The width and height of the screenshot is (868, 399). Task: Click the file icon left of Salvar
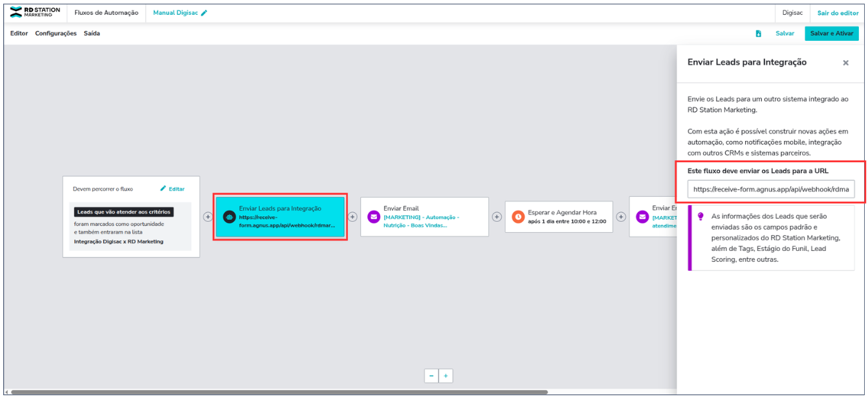(x=758, y=34)
